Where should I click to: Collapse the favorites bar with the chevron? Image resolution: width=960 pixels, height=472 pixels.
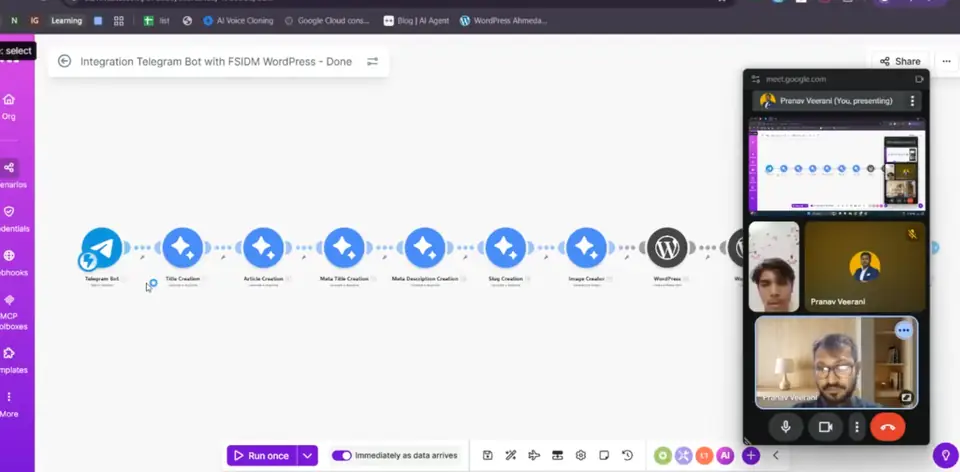point(776,455)
